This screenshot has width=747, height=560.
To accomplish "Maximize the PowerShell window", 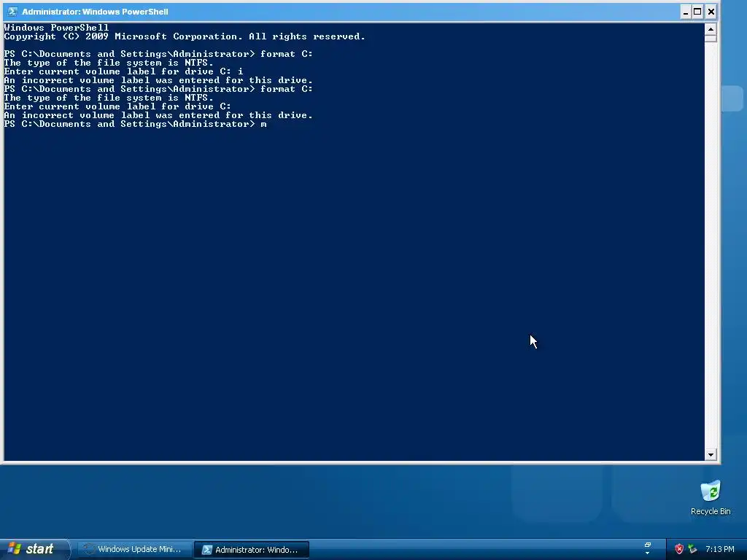I will (x=698, y=12).
